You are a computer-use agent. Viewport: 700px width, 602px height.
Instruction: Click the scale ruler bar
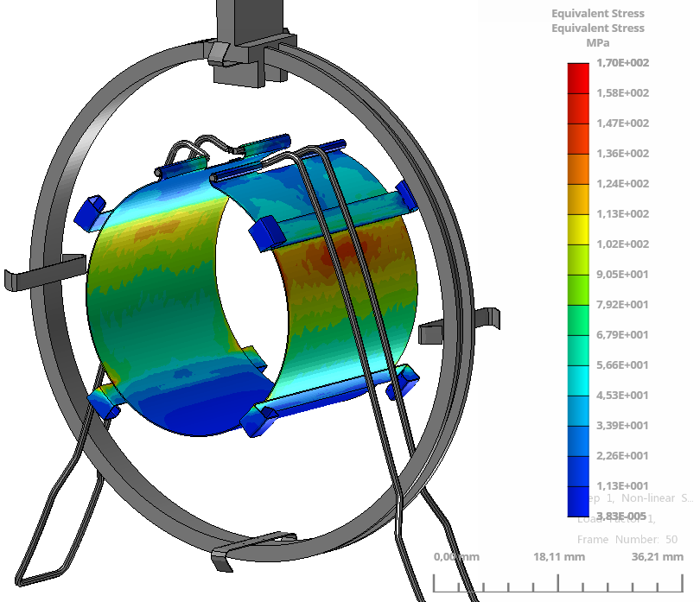click(560, 584)
